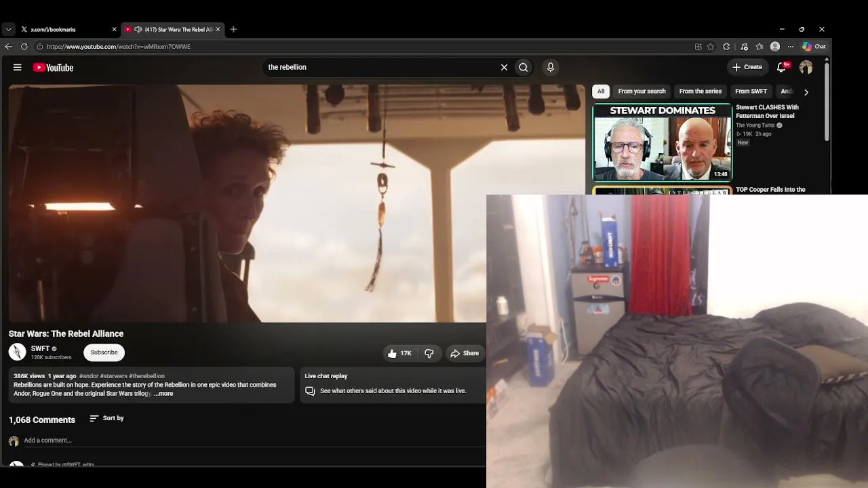The height and width of the screenshot is (488, 868).
Task: Dislike the video with the thumbs-down icon
Action: pos(429,353)
